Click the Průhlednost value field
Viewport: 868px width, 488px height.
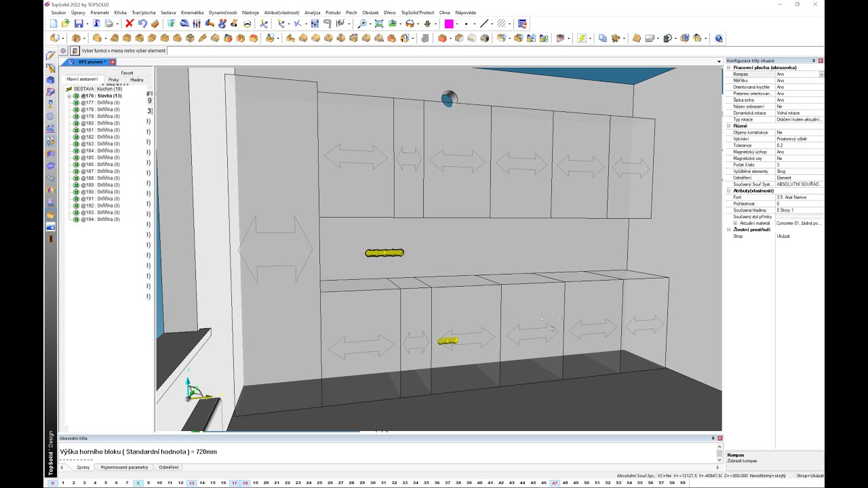[800, 203]
